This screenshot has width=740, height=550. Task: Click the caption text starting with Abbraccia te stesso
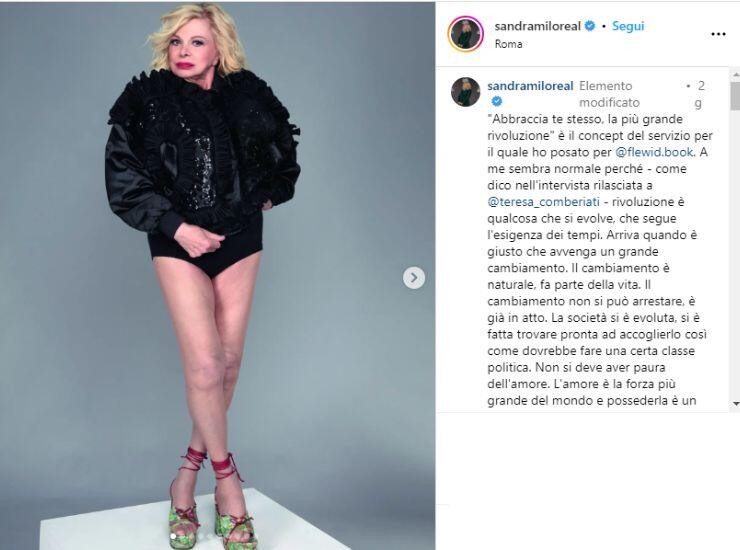point(600,259)
